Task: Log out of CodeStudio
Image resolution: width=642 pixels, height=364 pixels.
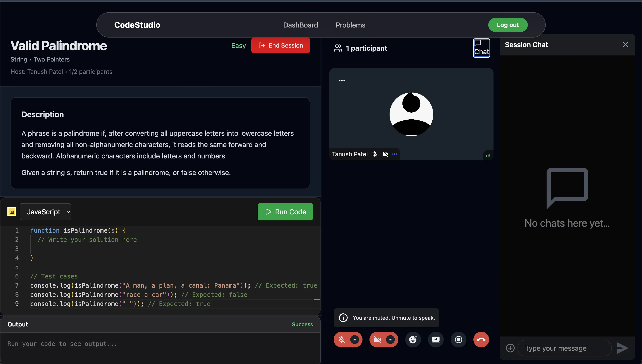Action: click(508, 25)
